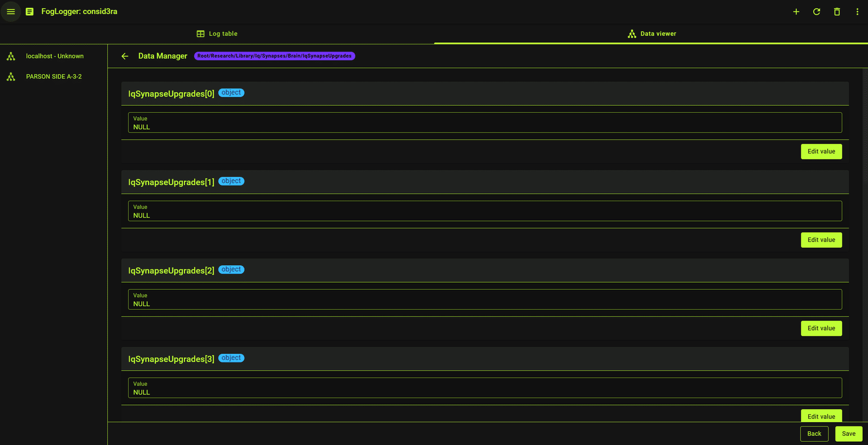Click the PARSON SIDE A-3-2 node icon
This screenshot has height=445, width=868.
11,77
